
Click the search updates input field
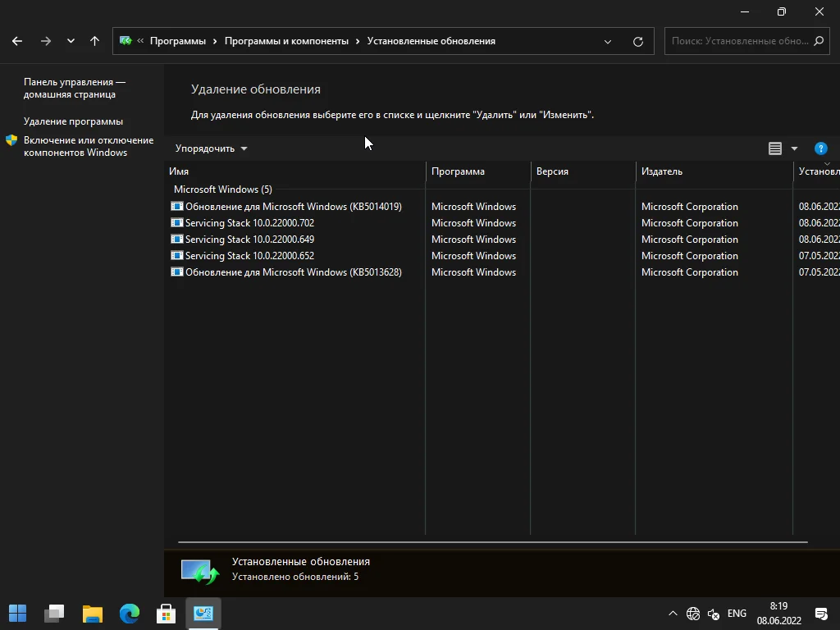pyautogui.click(x=738, y=41)
